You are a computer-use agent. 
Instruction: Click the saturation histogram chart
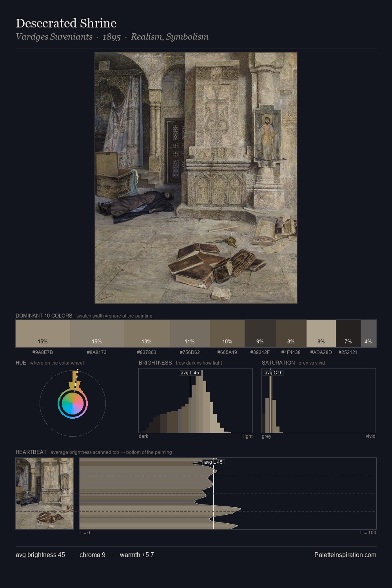(319, 401)
